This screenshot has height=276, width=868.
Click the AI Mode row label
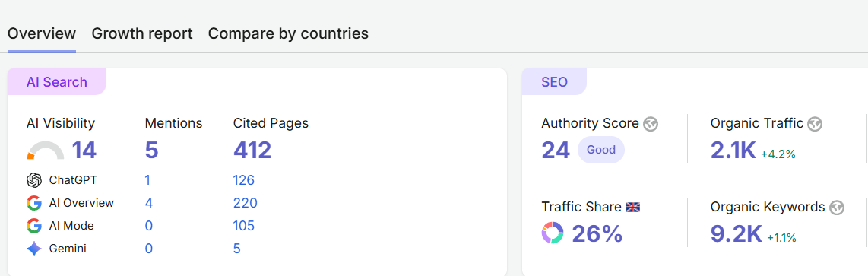[71, 226]
